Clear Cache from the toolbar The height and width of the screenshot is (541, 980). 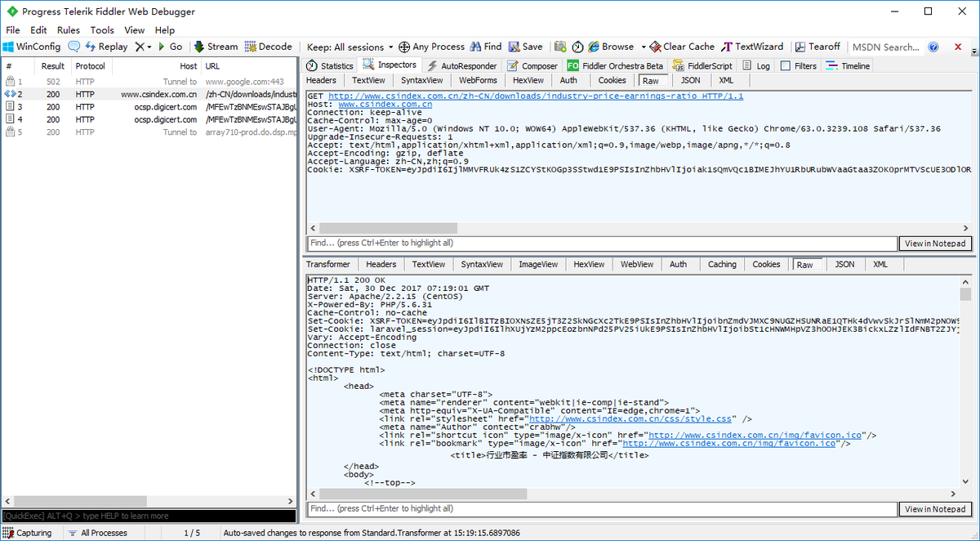(x=684, y=47)
